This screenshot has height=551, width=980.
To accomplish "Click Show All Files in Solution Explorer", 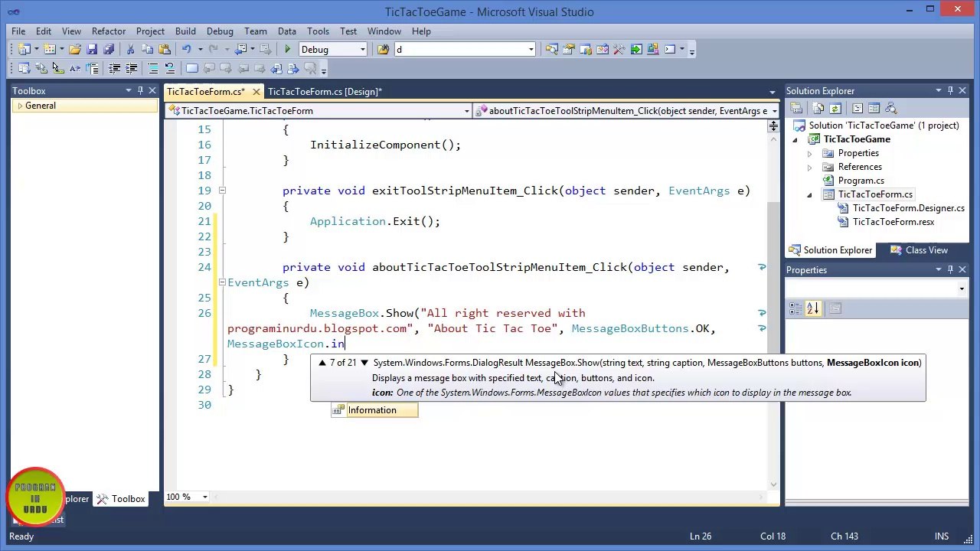I will [x=818, y=109].
